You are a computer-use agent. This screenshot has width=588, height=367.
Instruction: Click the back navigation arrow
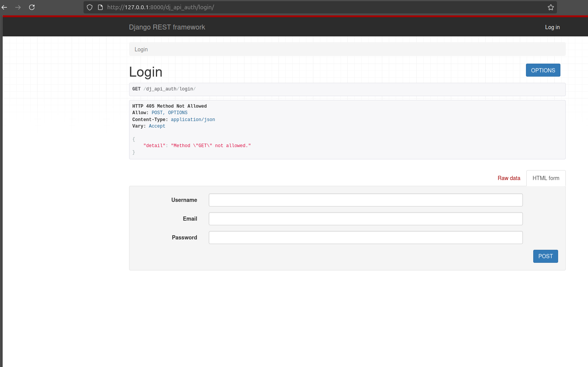pos(4,7)
